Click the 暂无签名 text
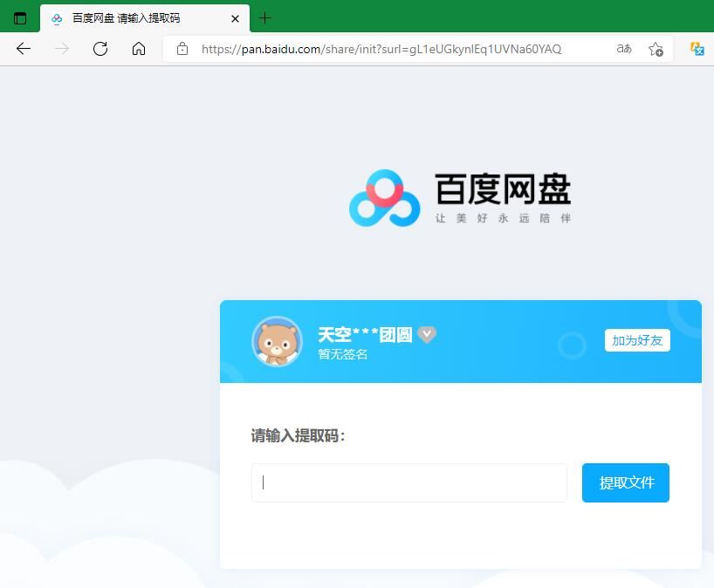714x588 pixels. pos(342,354)
